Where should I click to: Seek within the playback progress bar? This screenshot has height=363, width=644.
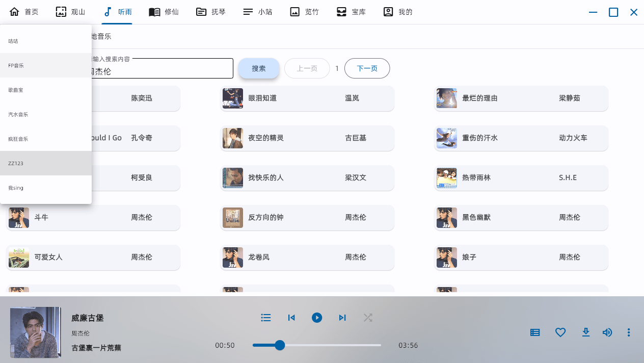click(317, 345)
